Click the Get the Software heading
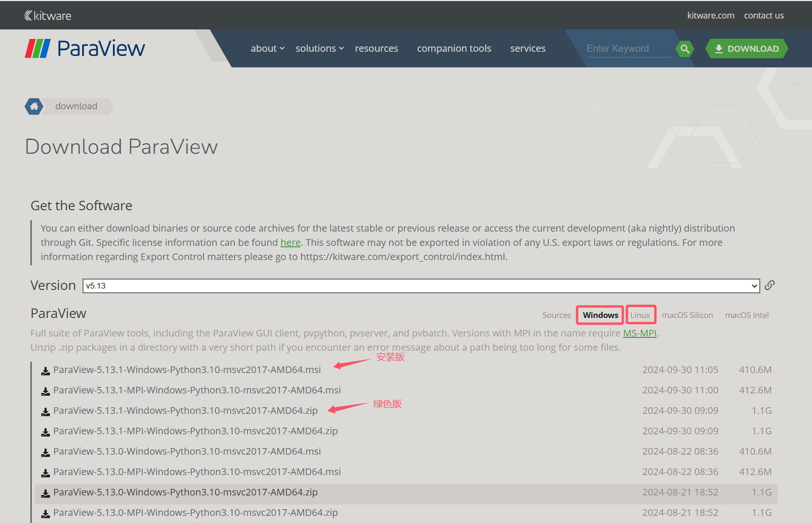Screen dimensions: 812x523 (x=81, y=205)
